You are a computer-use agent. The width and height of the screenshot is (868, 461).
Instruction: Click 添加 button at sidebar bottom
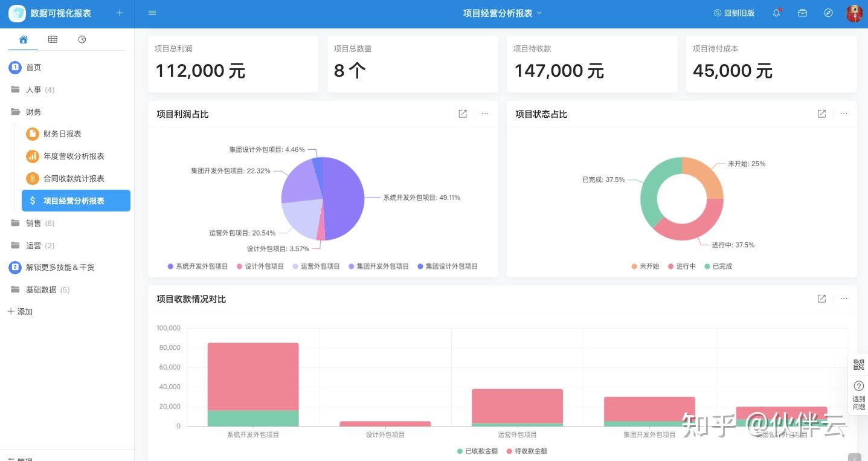tap(20, 311)
